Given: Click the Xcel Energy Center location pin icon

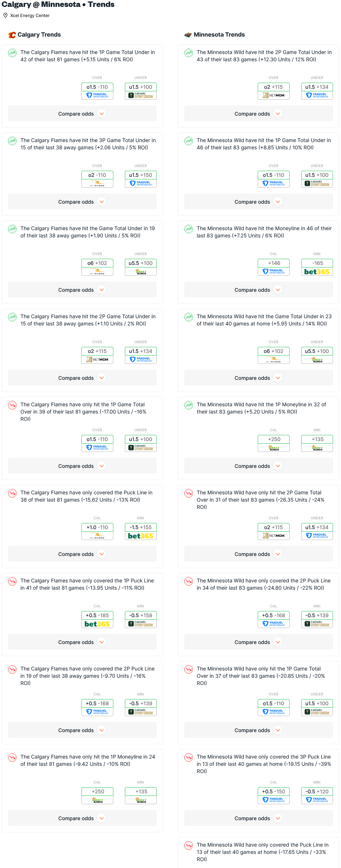Looking at the screenshot, I should 5,16.
